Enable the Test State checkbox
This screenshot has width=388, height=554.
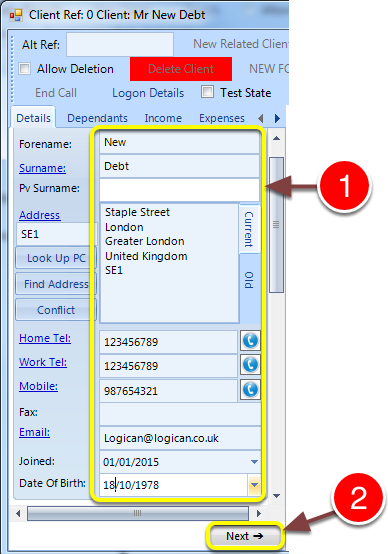point(207,92)
